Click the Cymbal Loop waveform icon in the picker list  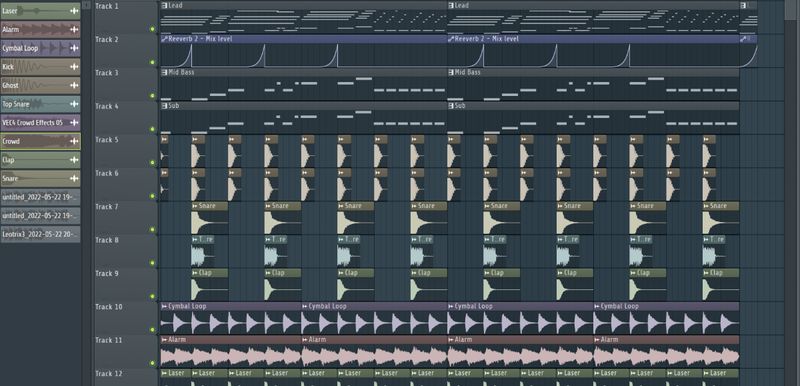tap(74, 48)
